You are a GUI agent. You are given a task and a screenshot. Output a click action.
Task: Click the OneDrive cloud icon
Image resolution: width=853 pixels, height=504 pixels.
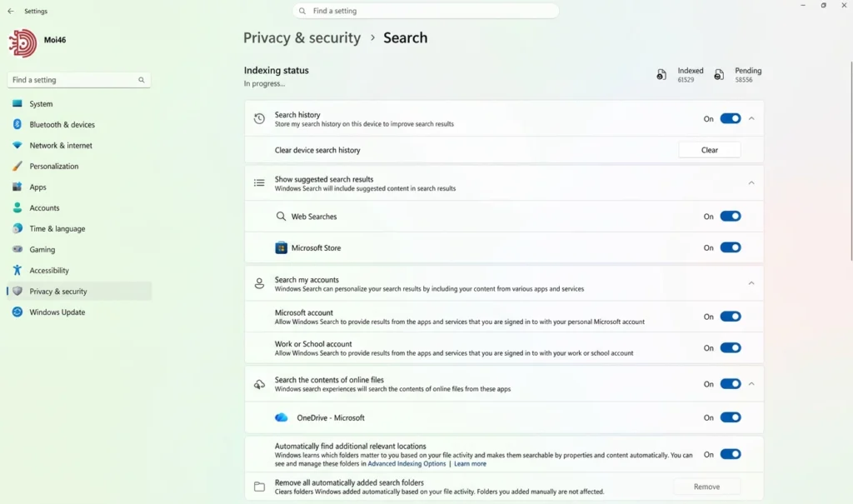tap(282, 417)
